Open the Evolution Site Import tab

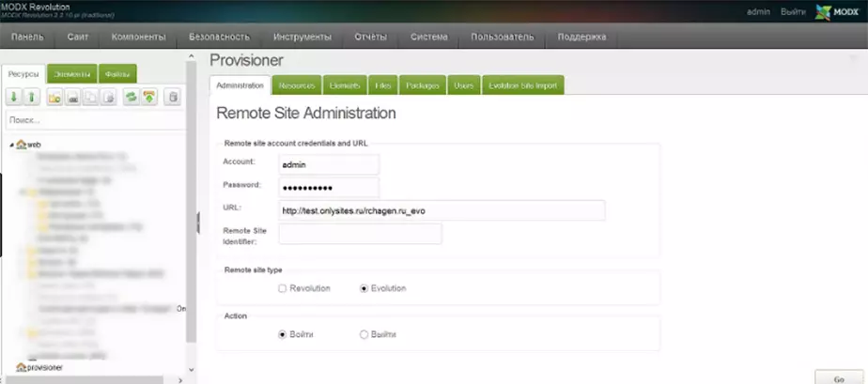coord(523,85)
